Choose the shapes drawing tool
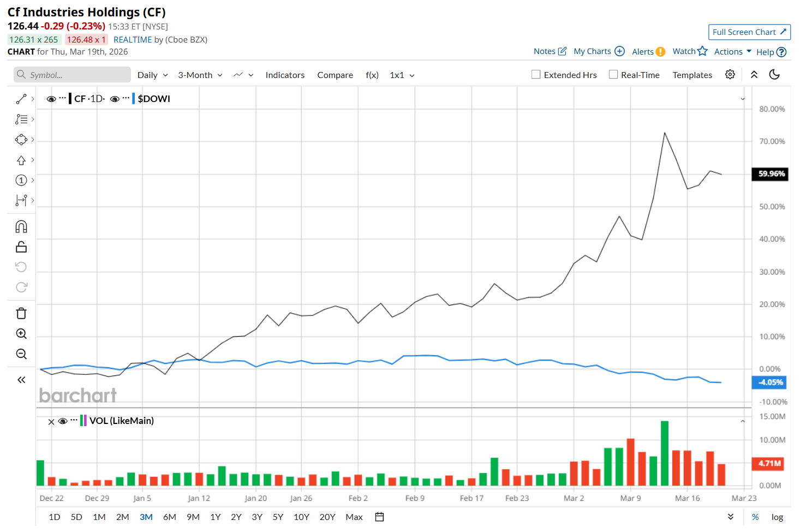The width and height of the screenshot is (812, 532). click(x=21, y=140)
